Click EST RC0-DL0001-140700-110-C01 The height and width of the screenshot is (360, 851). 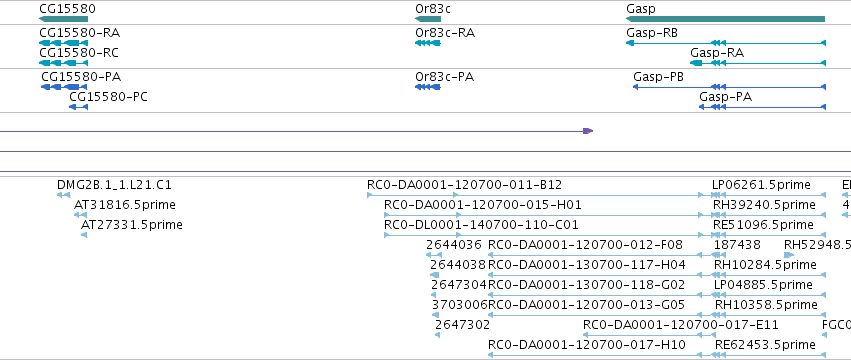(481, 225)
